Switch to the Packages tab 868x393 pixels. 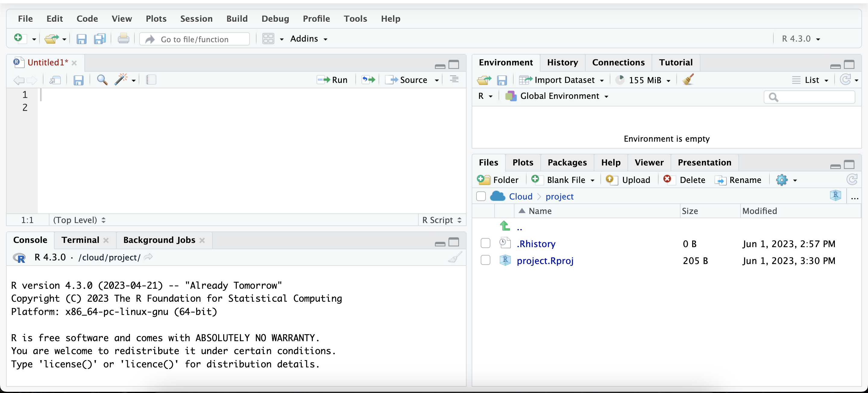coord(567,162)
